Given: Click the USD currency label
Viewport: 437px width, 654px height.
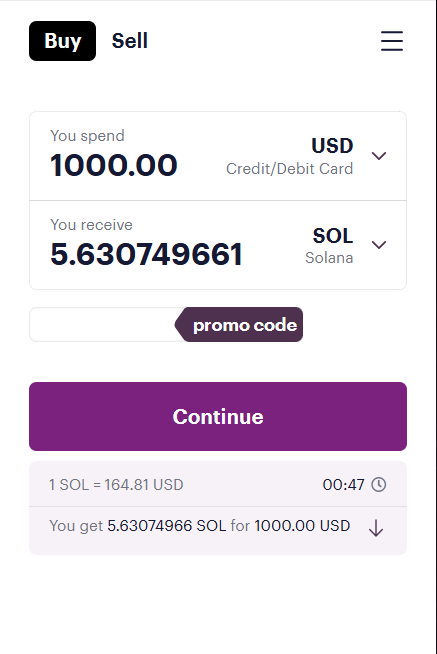Looking at the screenshot, I should click(332, 146).
